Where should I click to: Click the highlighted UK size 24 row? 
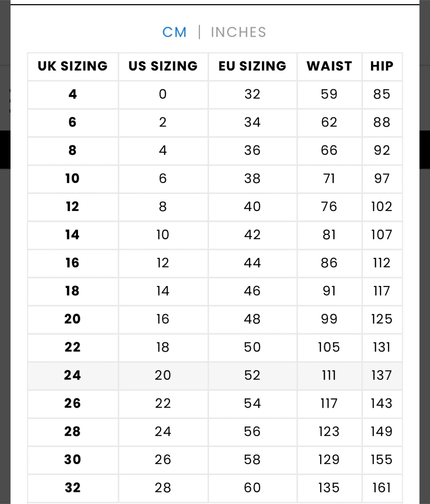(x=72, y=375)
